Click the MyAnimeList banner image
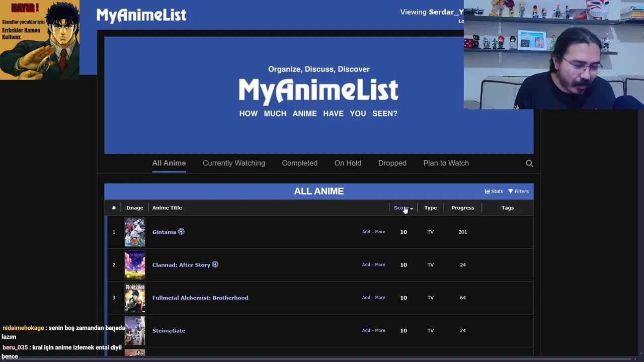Screen dimensions: 644x362 [319, 95]
